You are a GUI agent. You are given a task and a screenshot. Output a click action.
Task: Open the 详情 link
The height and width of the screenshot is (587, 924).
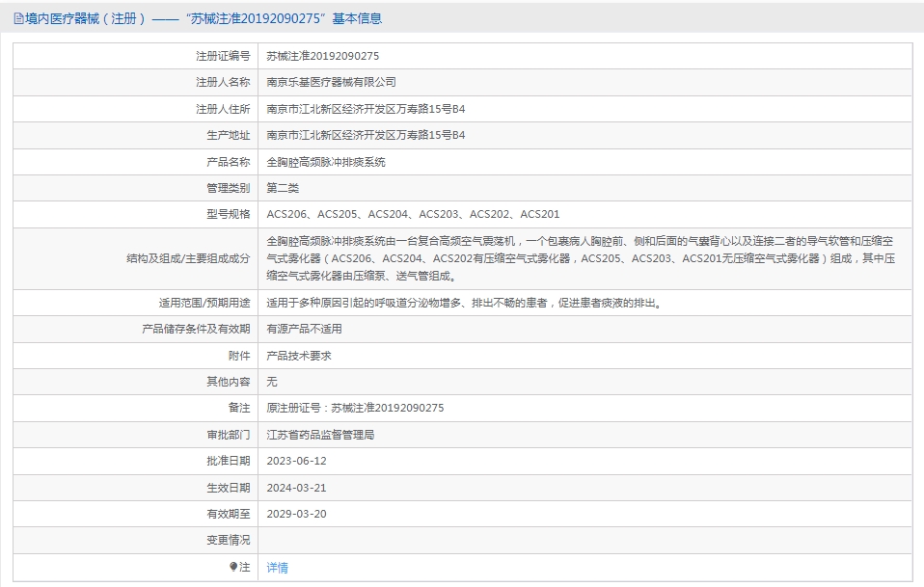pyautogui.click(x=277, y=568)
